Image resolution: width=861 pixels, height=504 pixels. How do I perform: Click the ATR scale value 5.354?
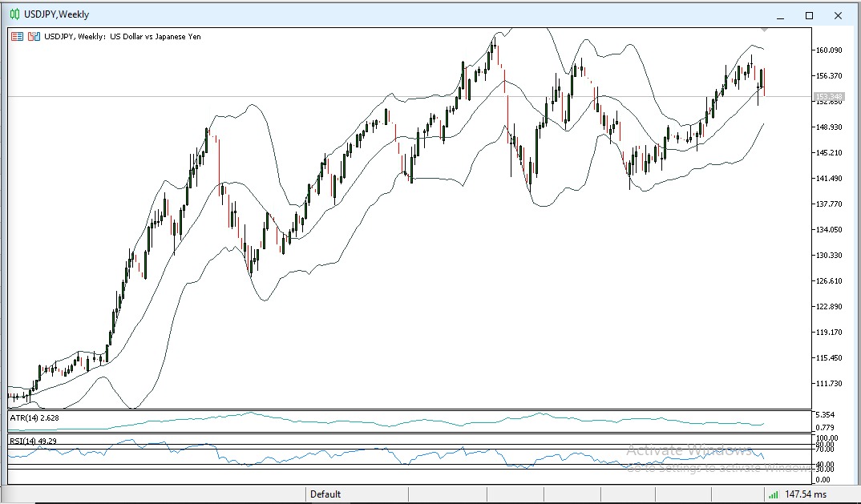(x=826, y=414)
